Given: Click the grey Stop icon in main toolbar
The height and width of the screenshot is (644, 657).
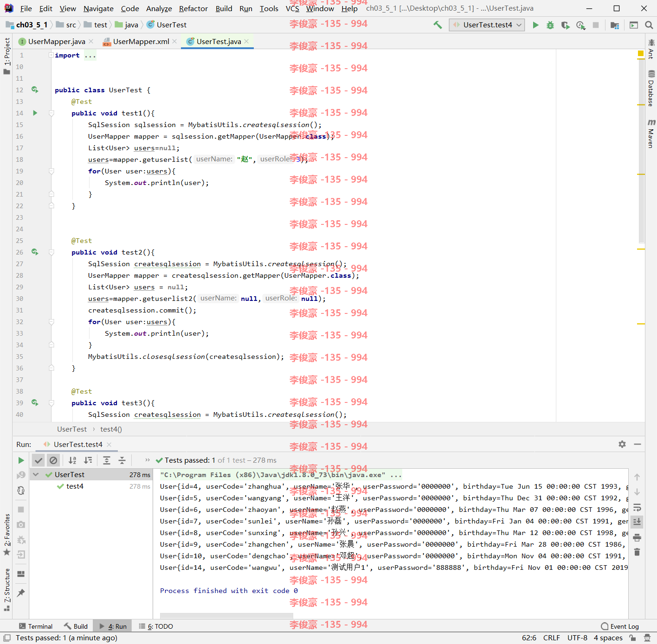Looking at the screenshot, I should pos(596,25).
